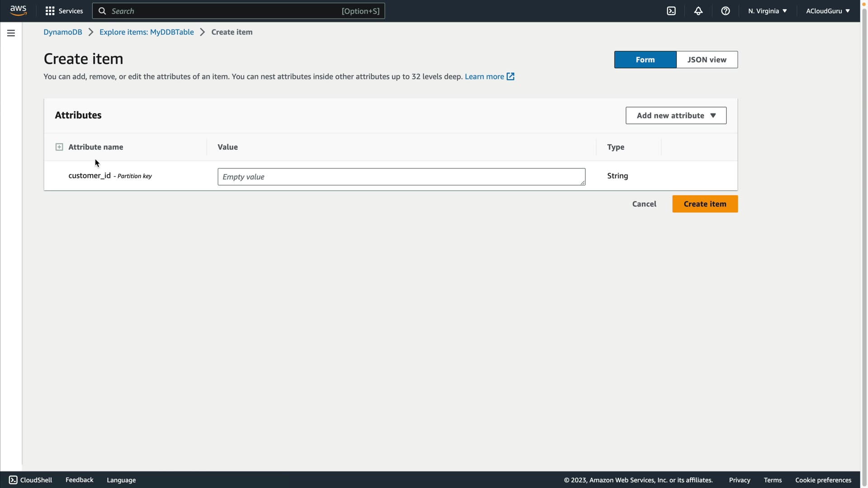Expand all attributes using plus icon
Viewport: 868px width, 488px height.
coord(59,147)
